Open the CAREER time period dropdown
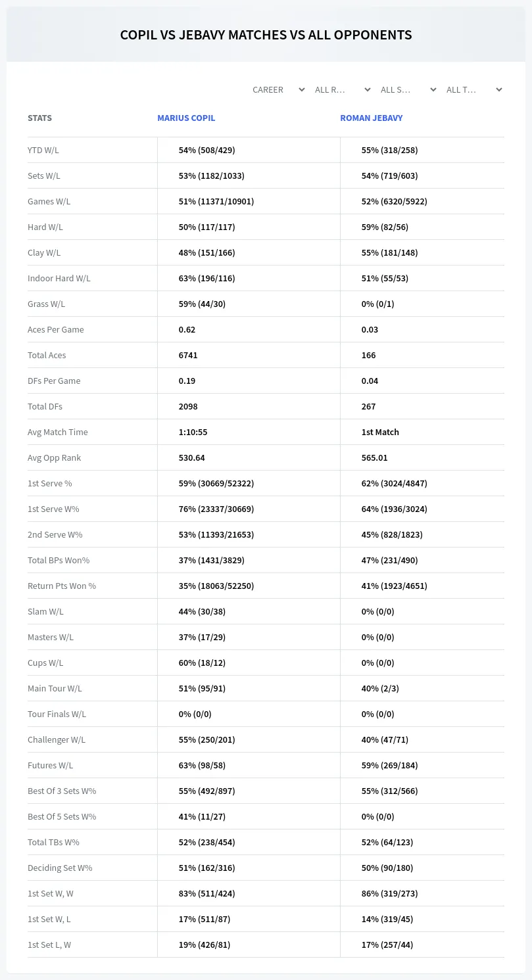Image resolution: width=532 pixels, height=980 pixels. 279,89
